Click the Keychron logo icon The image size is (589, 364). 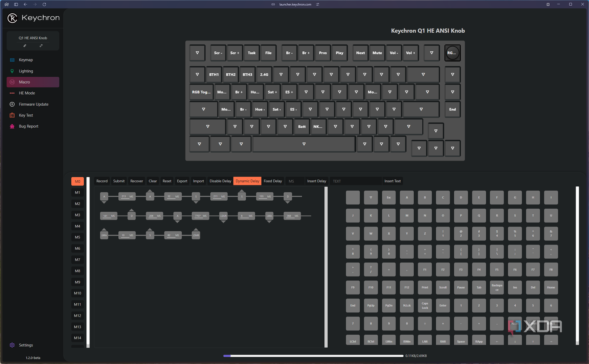13,18
